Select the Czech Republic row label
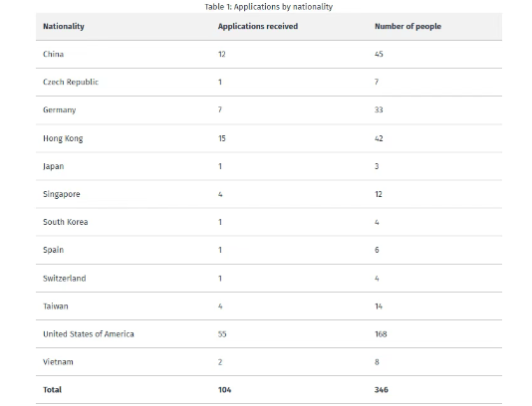This screenshot has height=406, width=532. coord(71,82)
